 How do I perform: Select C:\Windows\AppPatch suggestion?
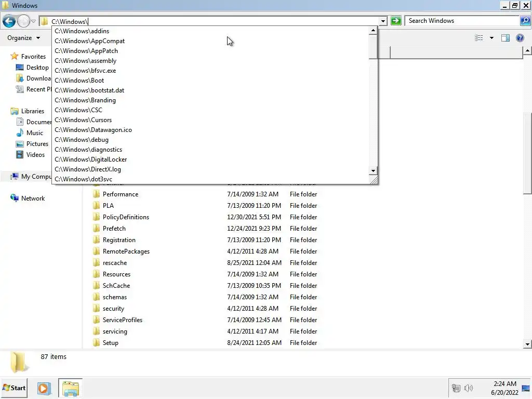pos(210,50)
